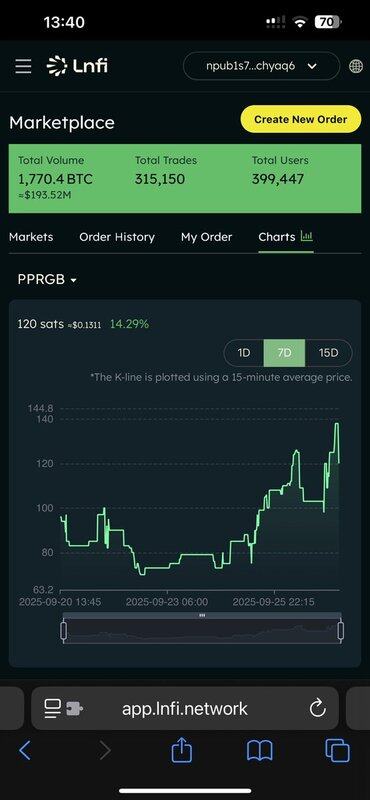Click the Charts bar graph icon
The image size is (370, 800).
tap(307, 236)
